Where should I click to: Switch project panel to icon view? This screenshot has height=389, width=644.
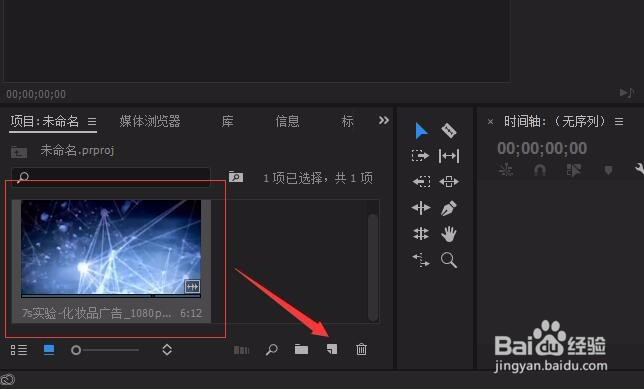(x=49, y=350)
